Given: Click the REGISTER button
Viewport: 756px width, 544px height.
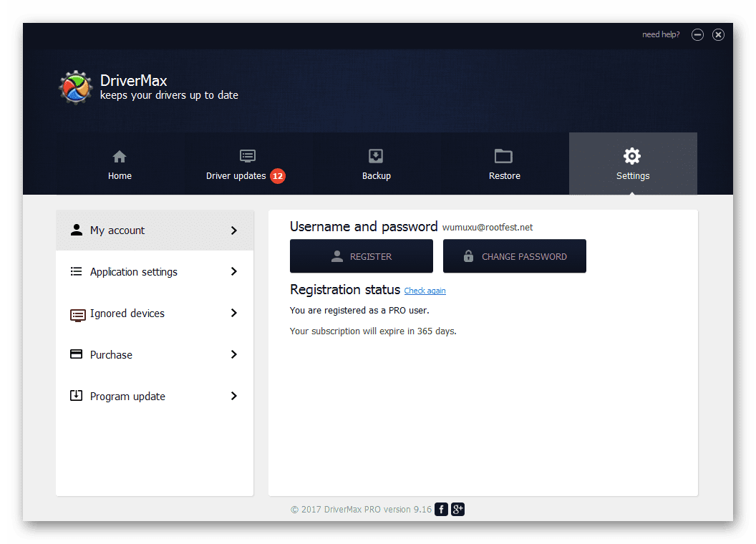Looking at the screenshot, I should click(x=362, y=256).
